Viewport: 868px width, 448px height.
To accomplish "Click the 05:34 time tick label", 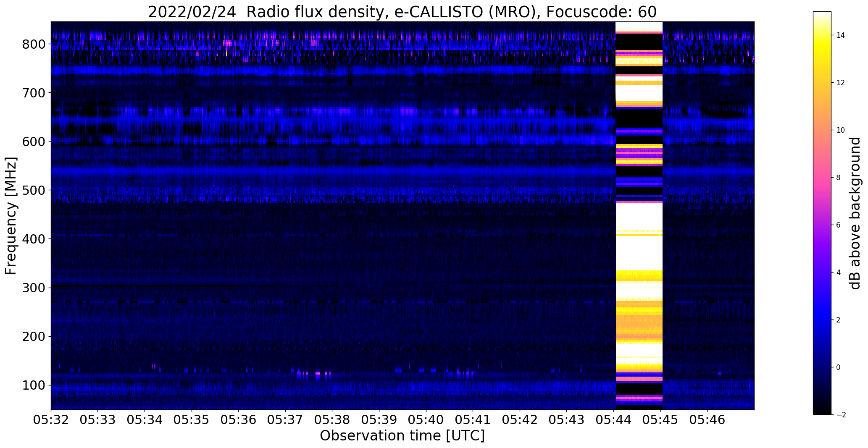I will [145, 419].
